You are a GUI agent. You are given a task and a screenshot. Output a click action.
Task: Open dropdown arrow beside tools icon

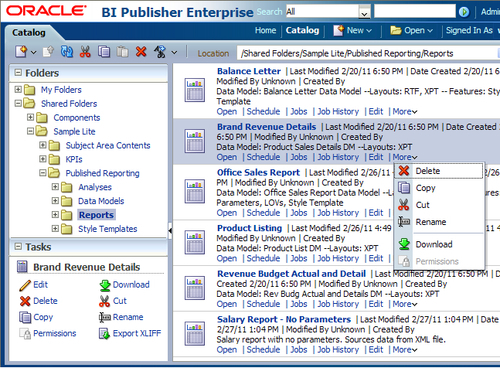click(x=174, y=52)
